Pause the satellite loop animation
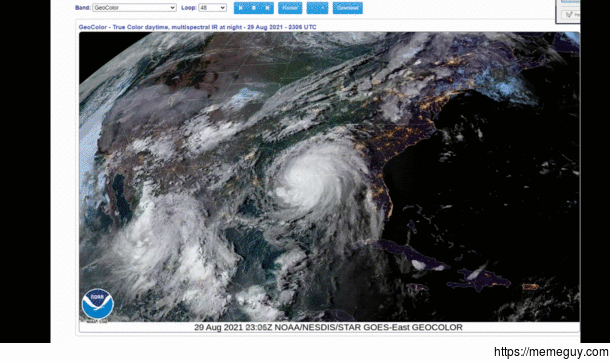 coord(254,8)
